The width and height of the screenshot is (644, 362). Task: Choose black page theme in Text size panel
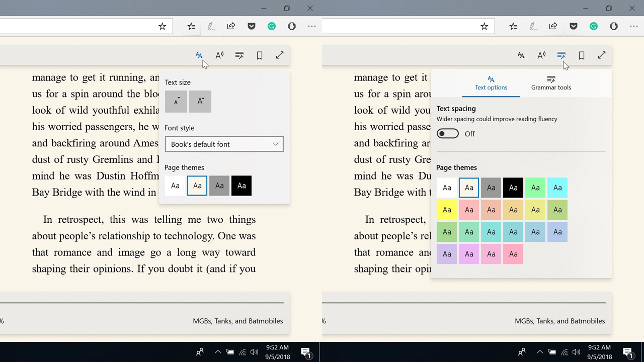point(242,186)
